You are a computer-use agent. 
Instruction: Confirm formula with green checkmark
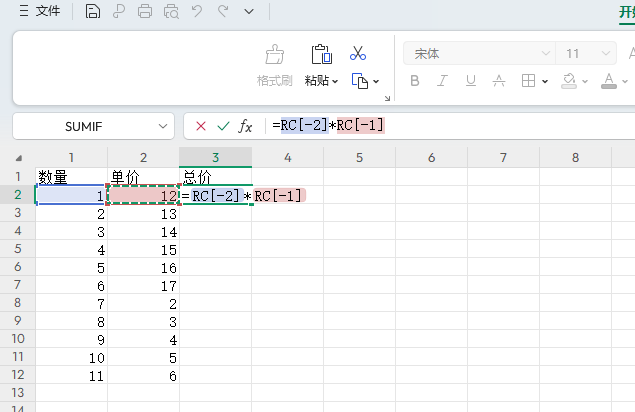(223, 126)
